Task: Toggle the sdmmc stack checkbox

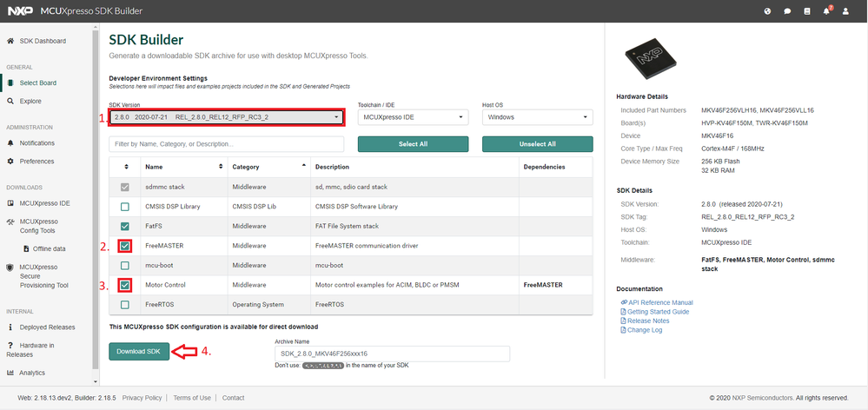Action: [x=125, y=187]
